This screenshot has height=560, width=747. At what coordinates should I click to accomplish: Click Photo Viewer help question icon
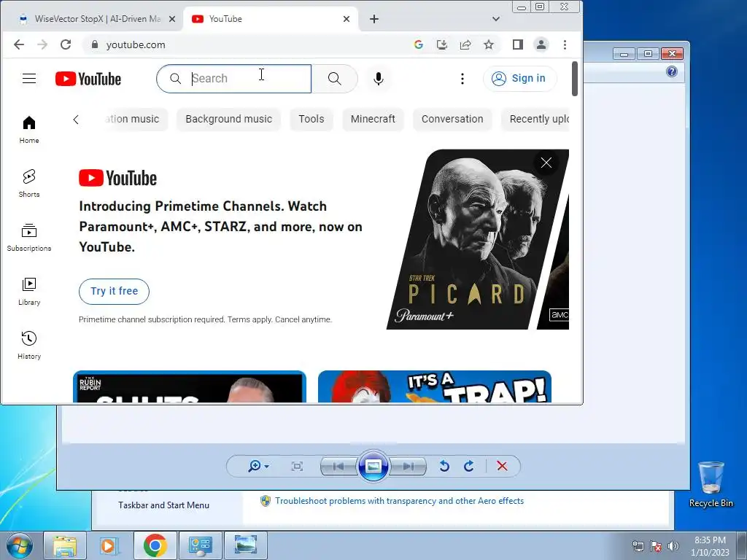coord(672,72)
